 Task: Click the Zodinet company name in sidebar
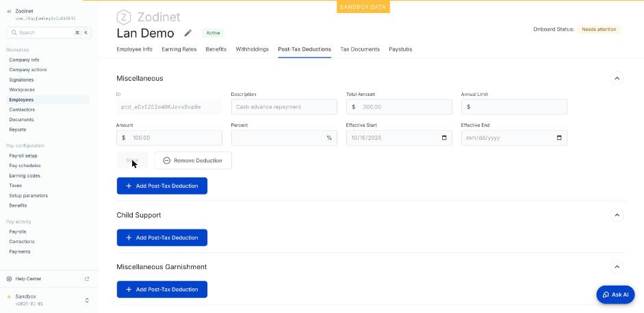24,11
